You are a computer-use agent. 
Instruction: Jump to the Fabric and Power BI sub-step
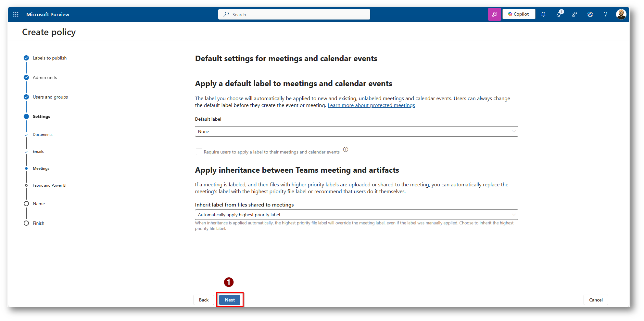[x=49, y=185]
